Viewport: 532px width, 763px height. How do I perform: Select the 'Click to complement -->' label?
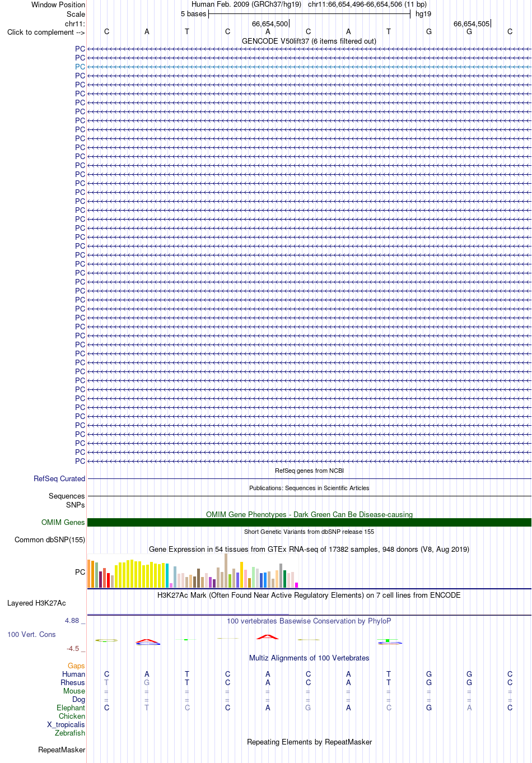46,32
